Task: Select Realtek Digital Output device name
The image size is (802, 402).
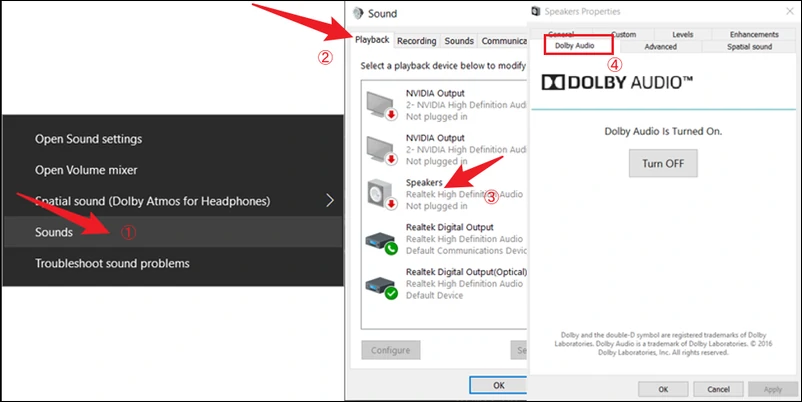Action: point(450,227)
